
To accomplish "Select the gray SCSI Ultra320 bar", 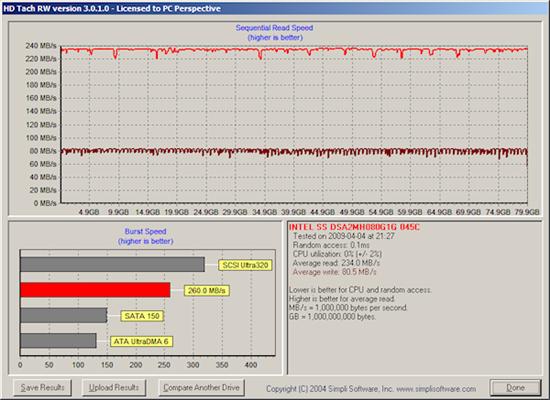I will tap(112, 265).
